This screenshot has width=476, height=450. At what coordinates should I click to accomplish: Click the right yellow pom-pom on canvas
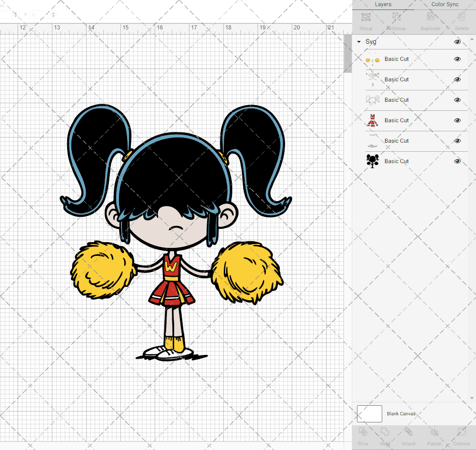(x=247, y=272)
